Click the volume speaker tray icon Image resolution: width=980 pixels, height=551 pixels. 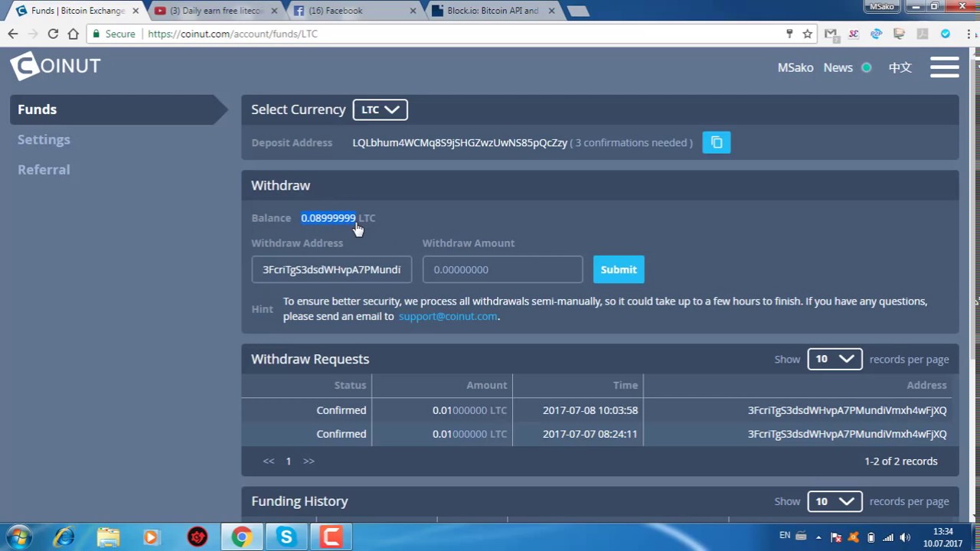point(905,537)
